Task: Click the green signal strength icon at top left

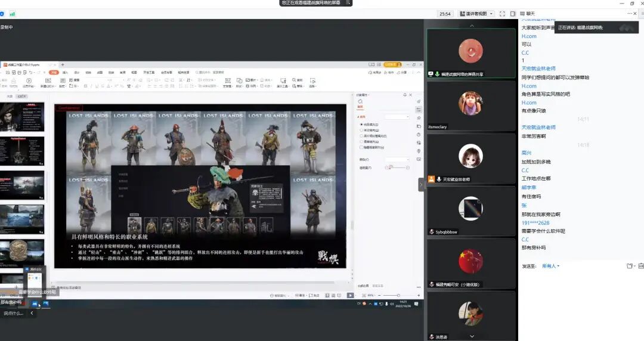Action: click(x=13, y=14)
